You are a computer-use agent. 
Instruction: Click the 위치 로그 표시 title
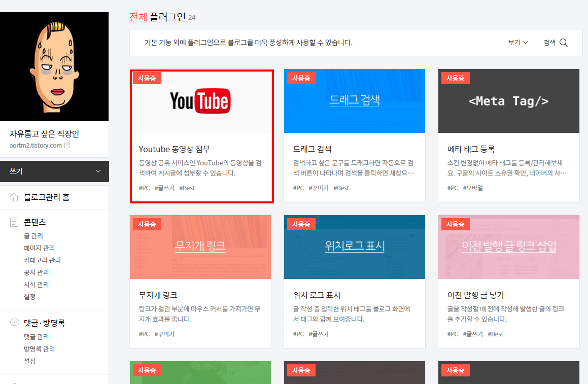click(x=317, y=296)
